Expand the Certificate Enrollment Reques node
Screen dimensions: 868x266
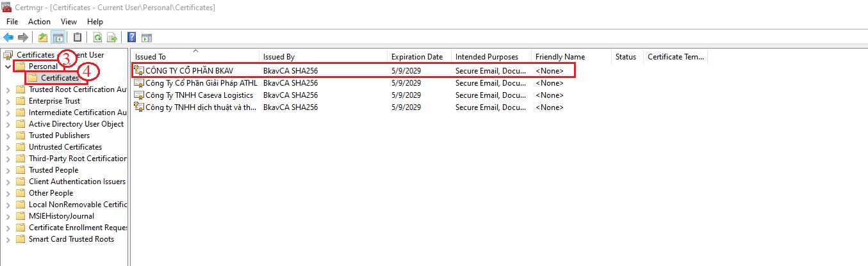point(8,228)
